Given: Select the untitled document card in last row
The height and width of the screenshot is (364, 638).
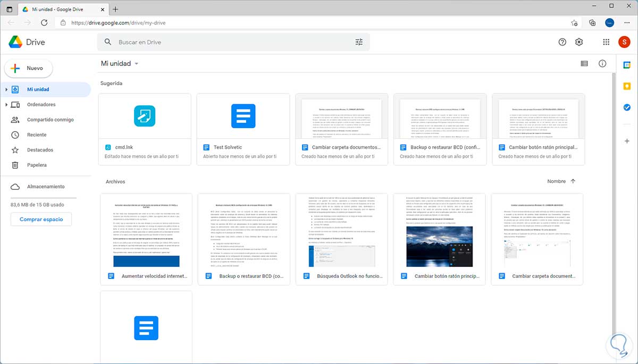Looking at the screenshot, I should (146, 327).
